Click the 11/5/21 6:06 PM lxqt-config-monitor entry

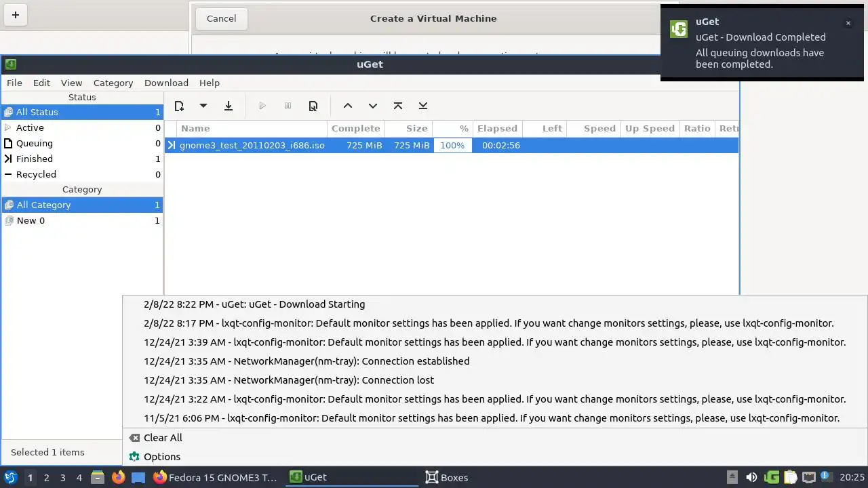pyautogui.click(x=495, y=418)
